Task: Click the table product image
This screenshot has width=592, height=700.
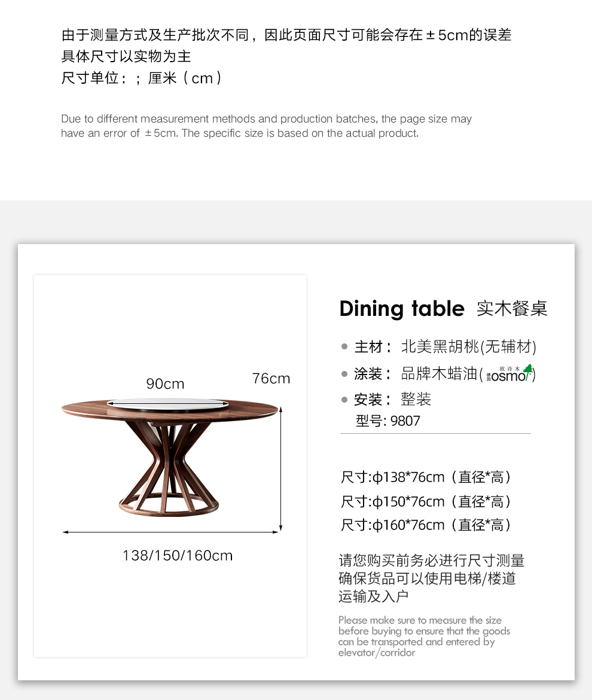Action: point(169,457)
